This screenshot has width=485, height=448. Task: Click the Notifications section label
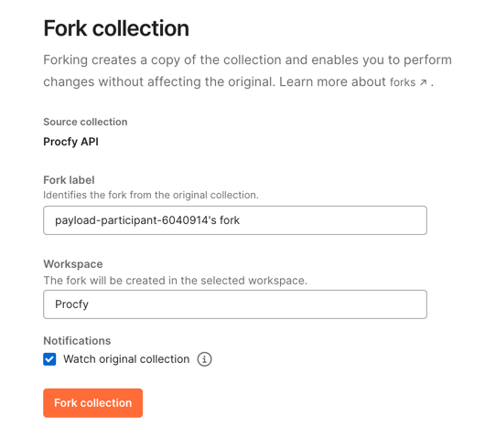coord(77,341)
